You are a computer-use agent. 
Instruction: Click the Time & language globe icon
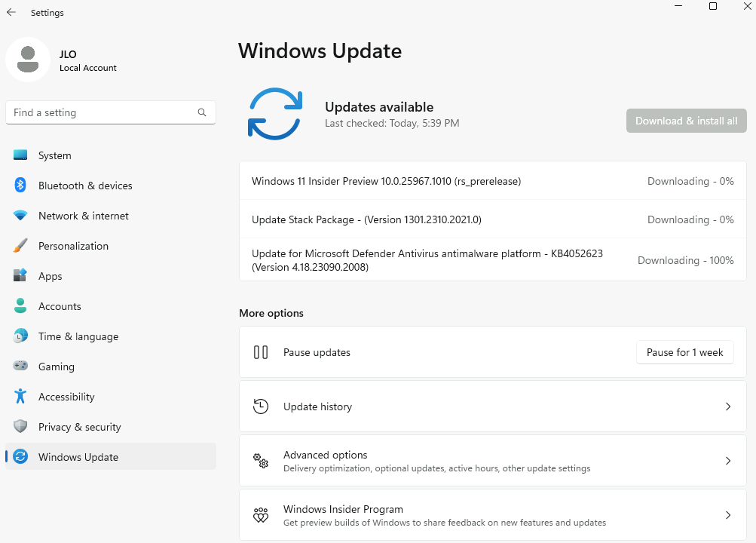tap(20, 336)
